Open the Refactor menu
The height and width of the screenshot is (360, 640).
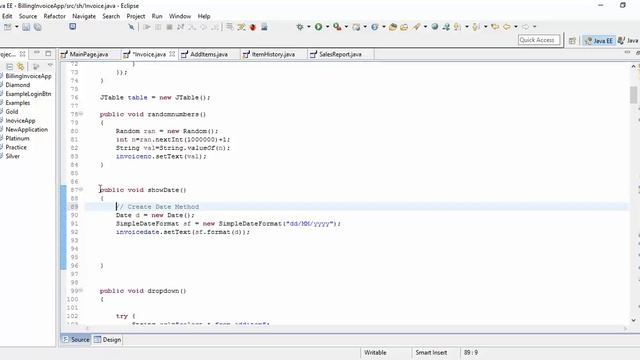[x=54, y=16]
